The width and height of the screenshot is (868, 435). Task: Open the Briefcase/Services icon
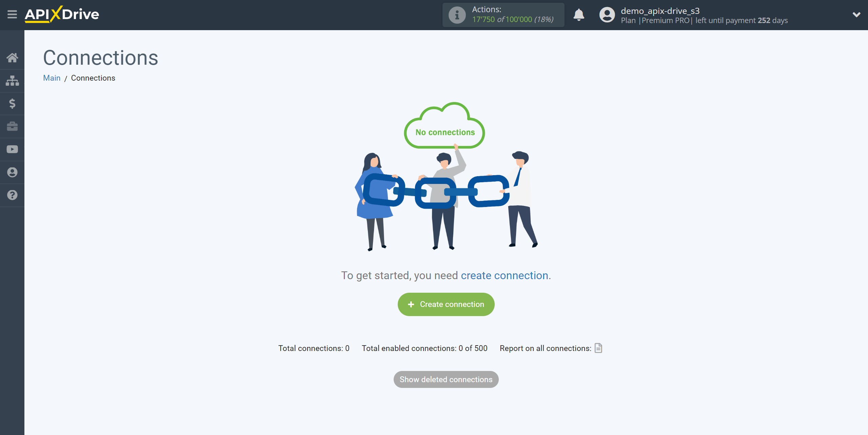pyautogui.click(x=12, y=126)
